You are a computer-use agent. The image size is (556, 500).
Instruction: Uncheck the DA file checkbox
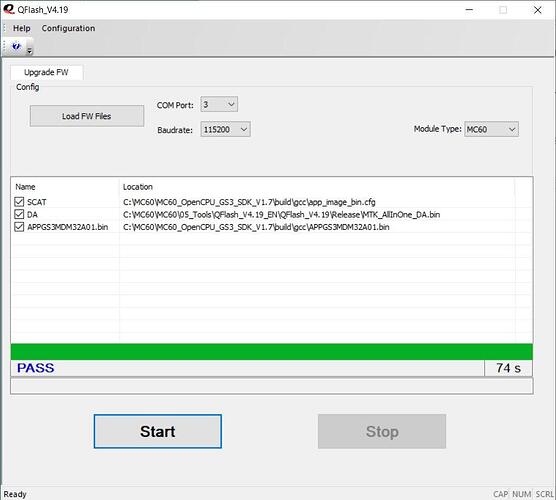pos(19,214)
